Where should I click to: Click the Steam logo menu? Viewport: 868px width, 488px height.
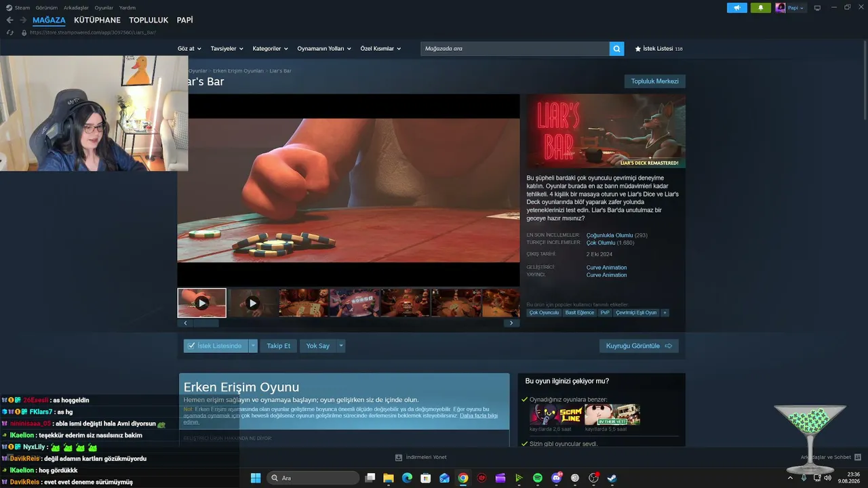coord(9,7)
